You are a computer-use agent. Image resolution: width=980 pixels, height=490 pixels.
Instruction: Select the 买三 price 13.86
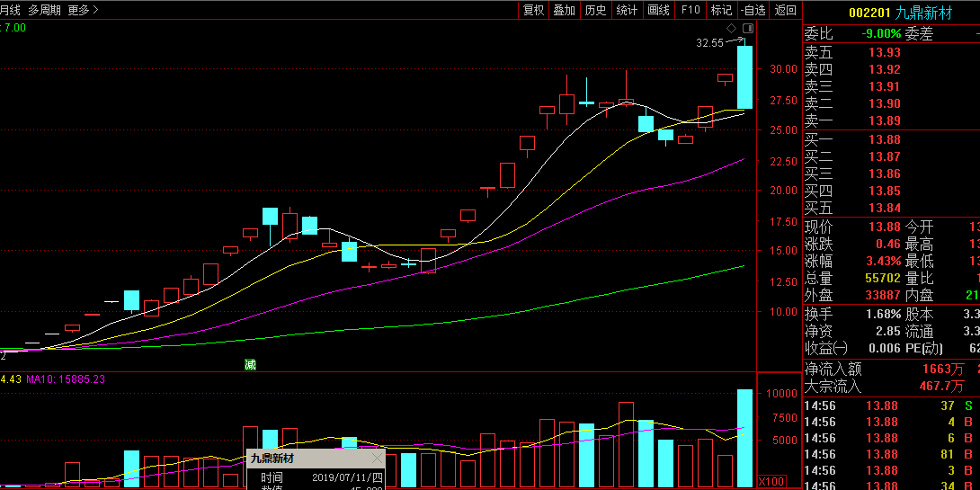(x=885, y=174)
